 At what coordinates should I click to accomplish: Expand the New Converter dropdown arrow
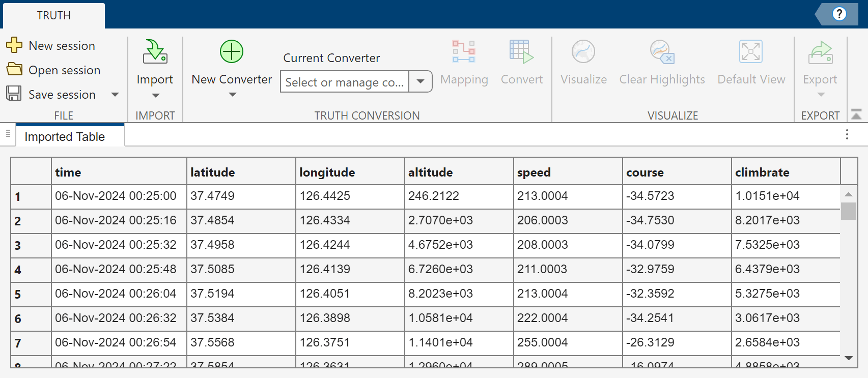(x=232, y=95)
